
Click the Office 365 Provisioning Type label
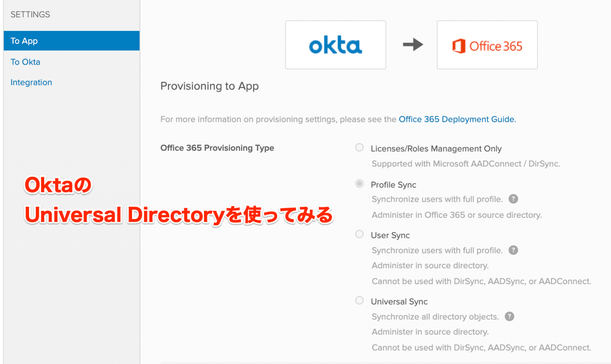pos(217,147)
